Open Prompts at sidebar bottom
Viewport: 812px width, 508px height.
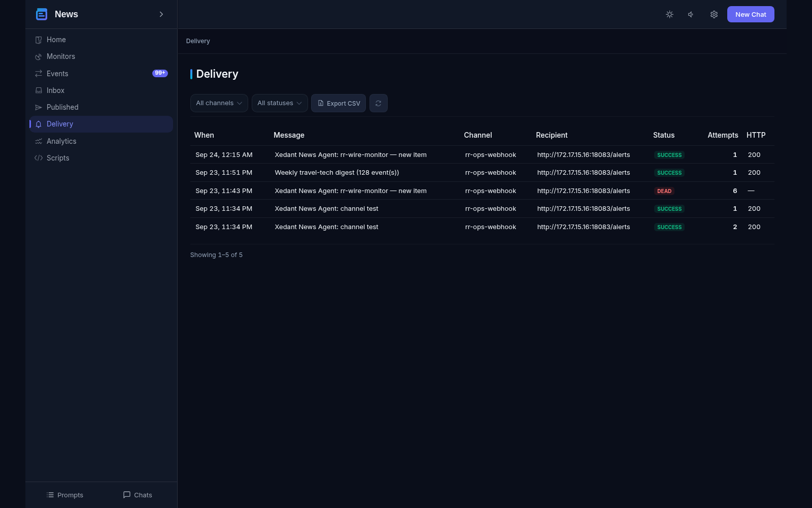65,495
